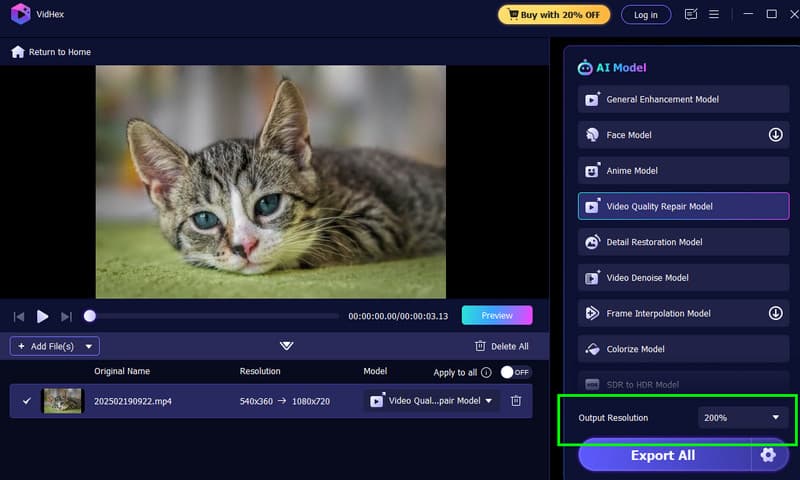The height and width of the screenshot is (480, 800).
Task: Download the Frame Interpolation Model
Action: point(775,313)
